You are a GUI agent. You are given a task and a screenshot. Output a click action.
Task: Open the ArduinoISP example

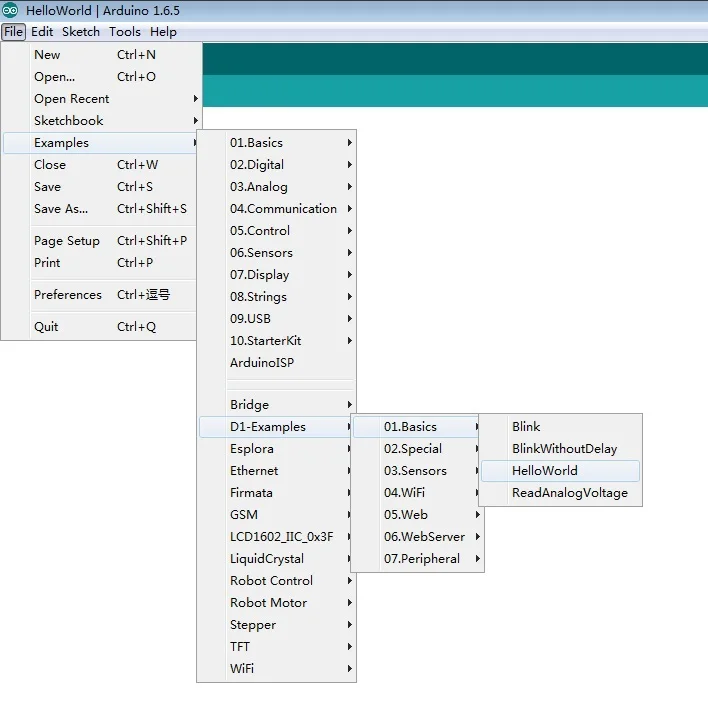[x=277, y=362]
